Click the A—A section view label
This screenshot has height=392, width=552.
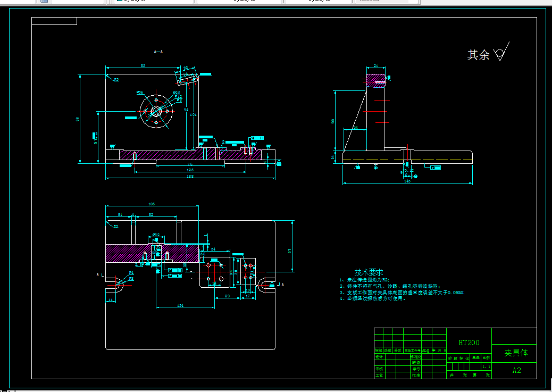pyautogui.click(x=158, y=52)
